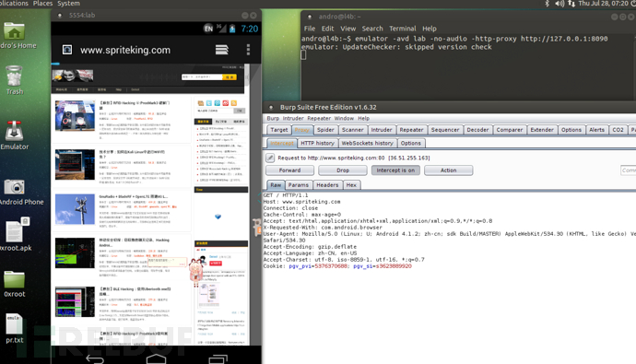Click the spriteking site logo banner

point(73,76)
